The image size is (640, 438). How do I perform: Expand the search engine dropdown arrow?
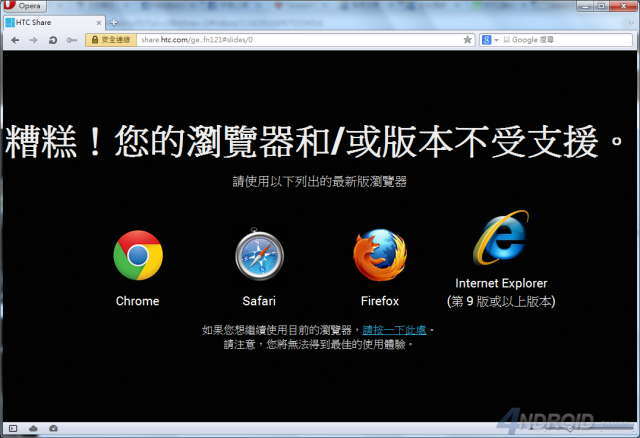(496, 40)
